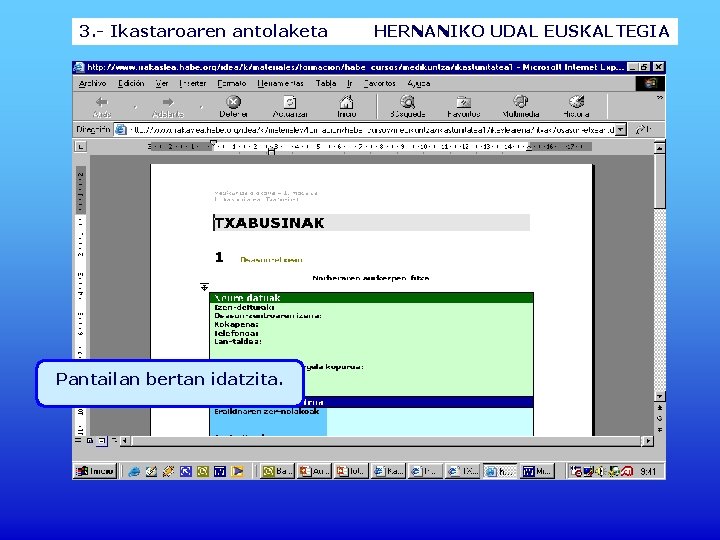Open the Edición menu
This screenshot has height=540, width=720.
coord(131,84)
